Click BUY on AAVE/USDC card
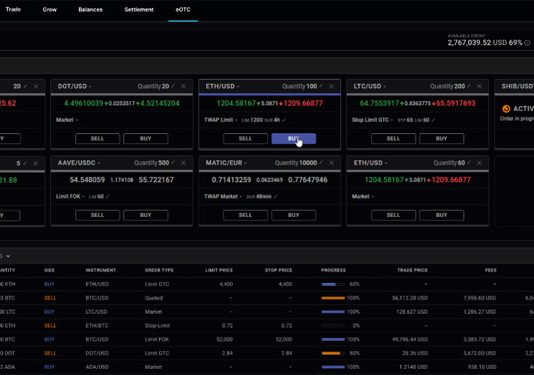 pos(146,215)
